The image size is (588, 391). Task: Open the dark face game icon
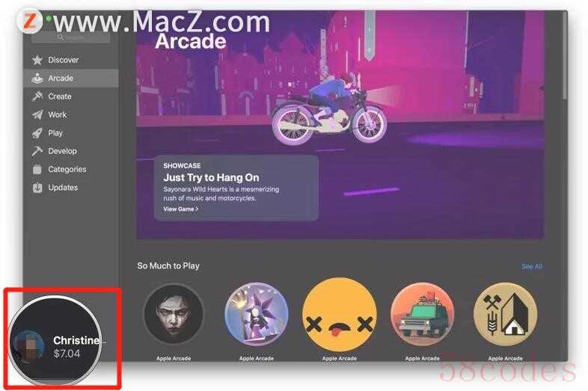(174, 314)
